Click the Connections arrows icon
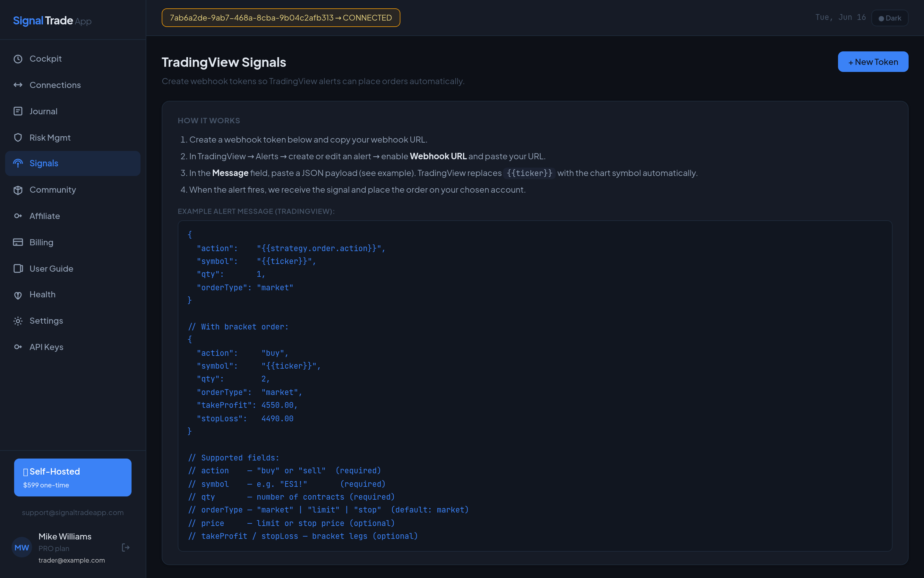924x578 pixels. click(x=18, y=85)
